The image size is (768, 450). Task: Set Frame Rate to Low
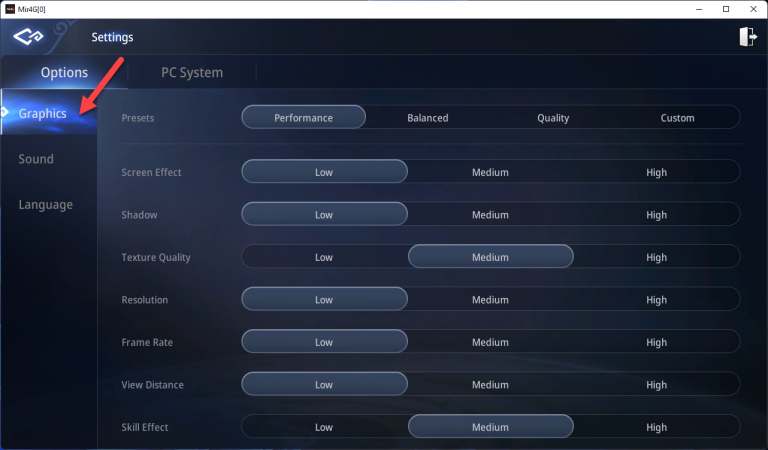[324, 342]
